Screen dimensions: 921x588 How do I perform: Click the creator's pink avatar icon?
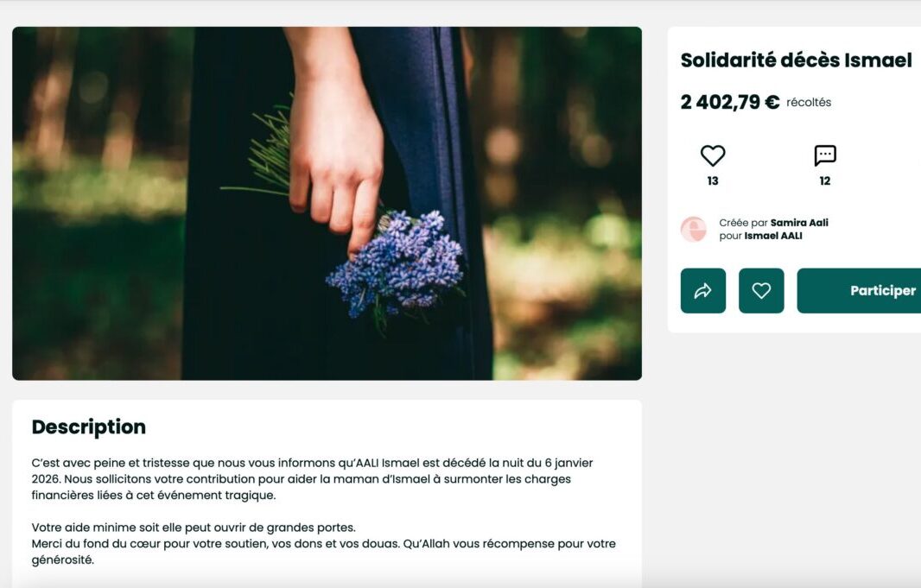(693, 229)
